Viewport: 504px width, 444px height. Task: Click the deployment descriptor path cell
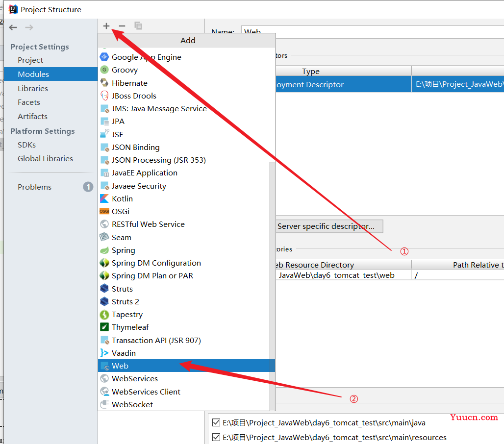click(x=458, y=84)
